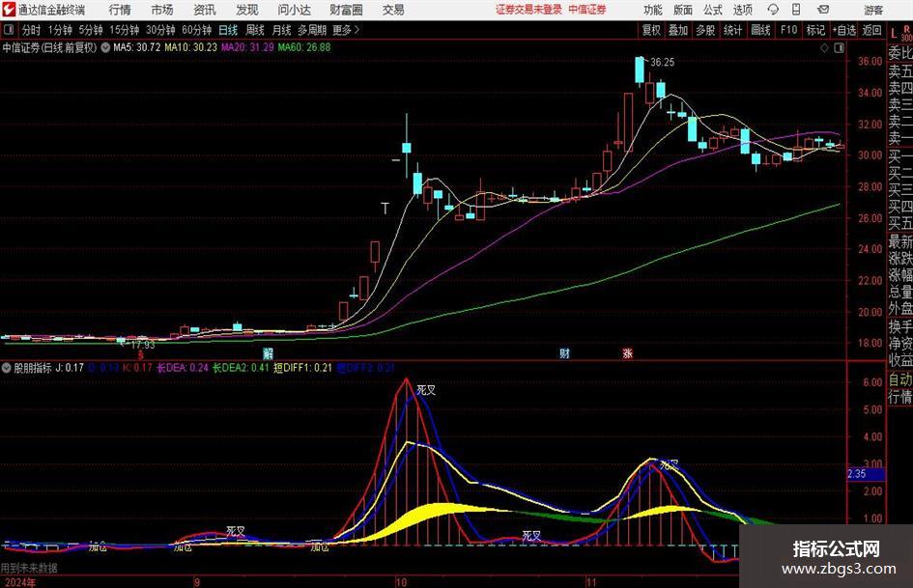Open the mobile phone icon in title bar
The image size is (913, 588).
click(796, 10)
